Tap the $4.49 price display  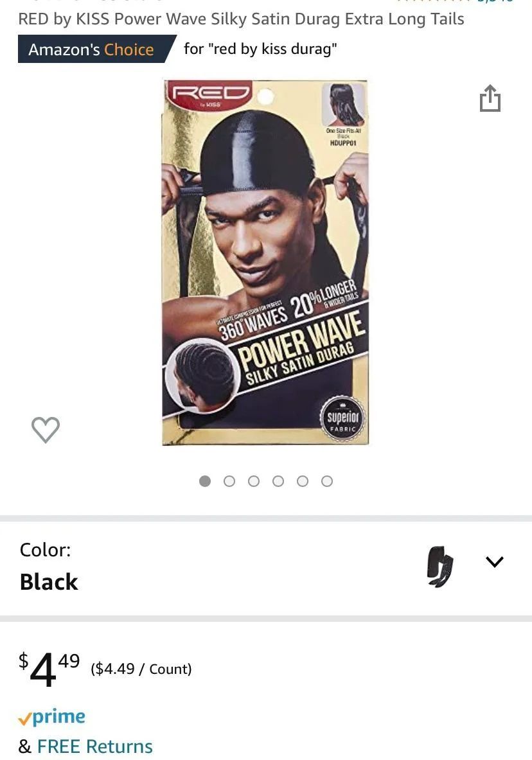pos(49,668)
